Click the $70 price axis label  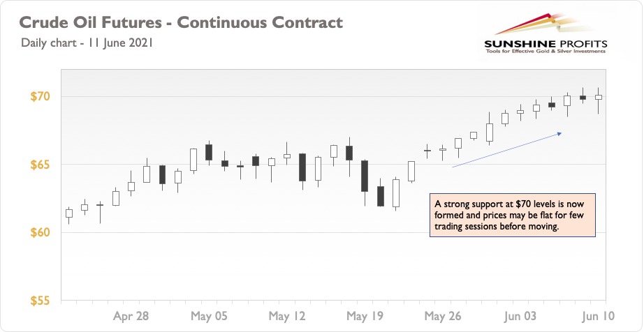pyautogui.click(x=40, y=97)
